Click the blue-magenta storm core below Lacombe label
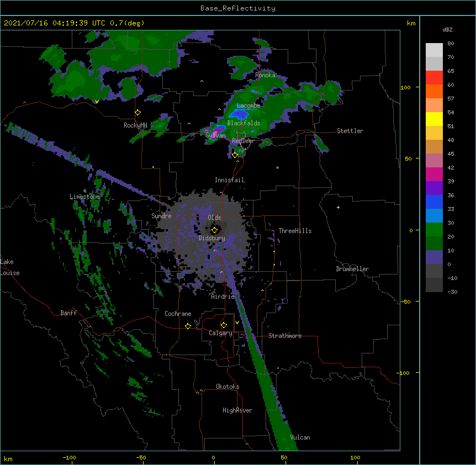 click(239, 115)
